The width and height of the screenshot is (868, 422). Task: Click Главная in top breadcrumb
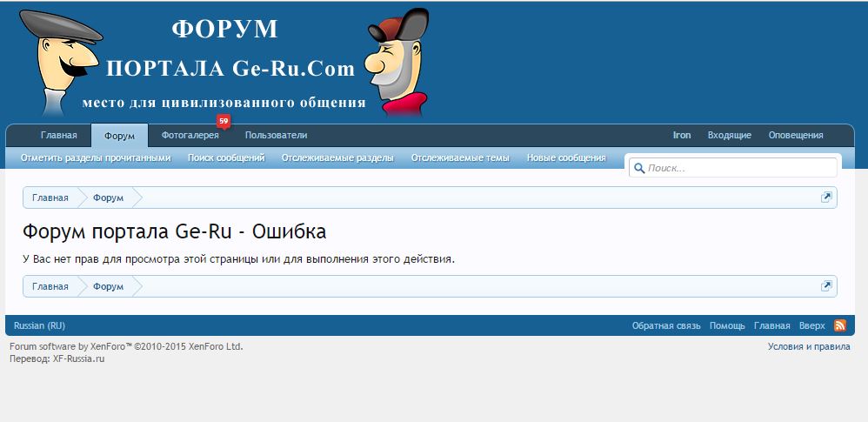tap(50, 198)
